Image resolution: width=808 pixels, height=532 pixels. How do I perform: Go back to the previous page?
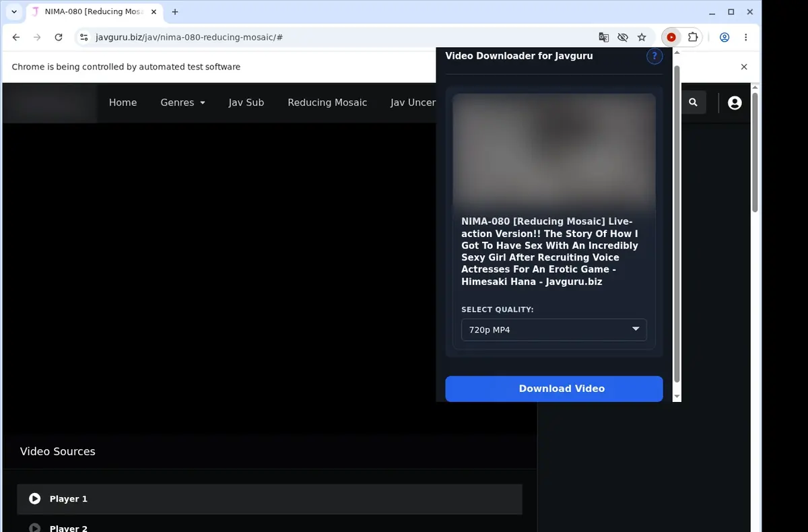pyautogui.click(x=16, y=37)
